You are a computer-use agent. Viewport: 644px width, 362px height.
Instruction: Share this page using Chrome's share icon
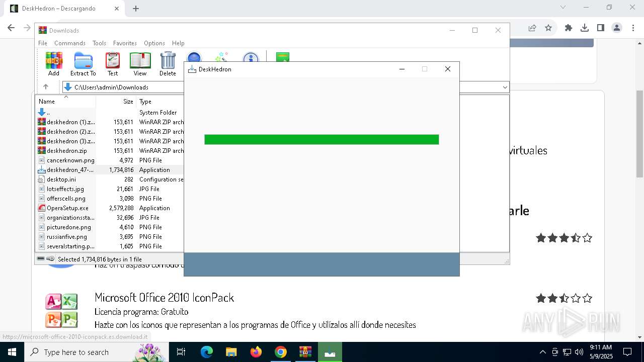(x=532, y=28)
